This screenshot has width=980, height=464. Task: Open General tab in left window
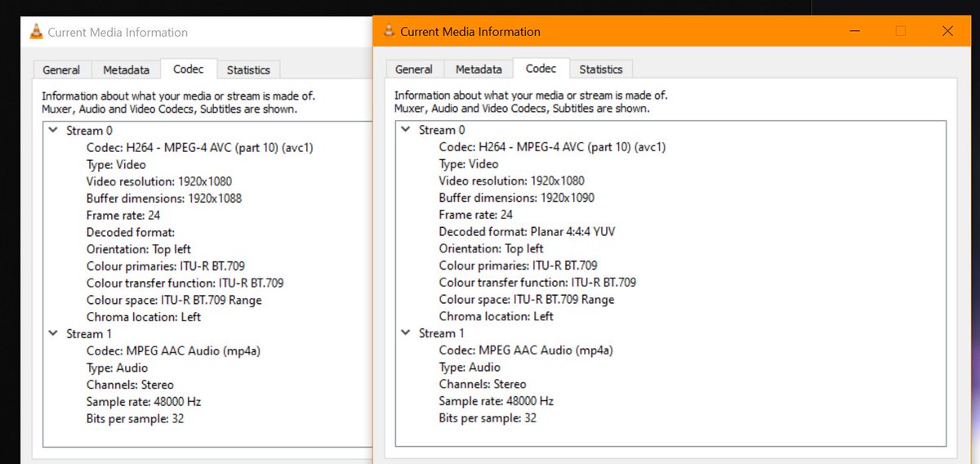[61, 70]
